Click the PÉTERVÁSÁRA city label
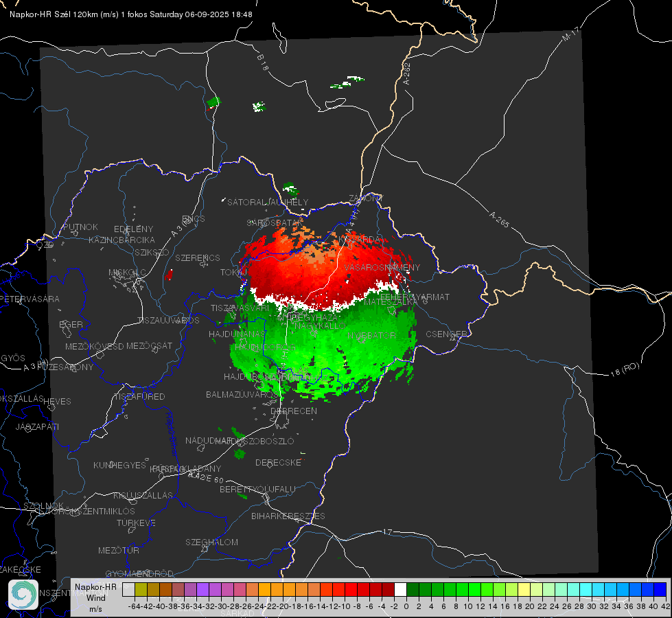Screen dimensions: 672x618 (30, 299)
